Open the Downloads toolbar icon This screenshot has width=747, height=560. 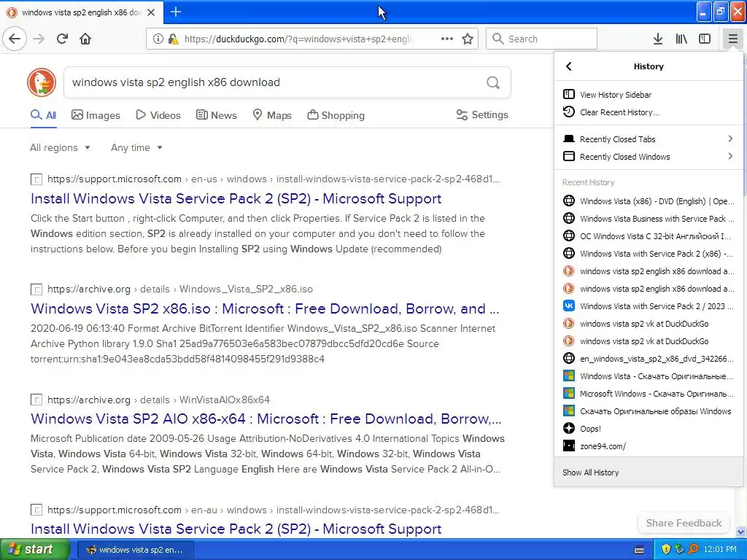pos(658,39)
